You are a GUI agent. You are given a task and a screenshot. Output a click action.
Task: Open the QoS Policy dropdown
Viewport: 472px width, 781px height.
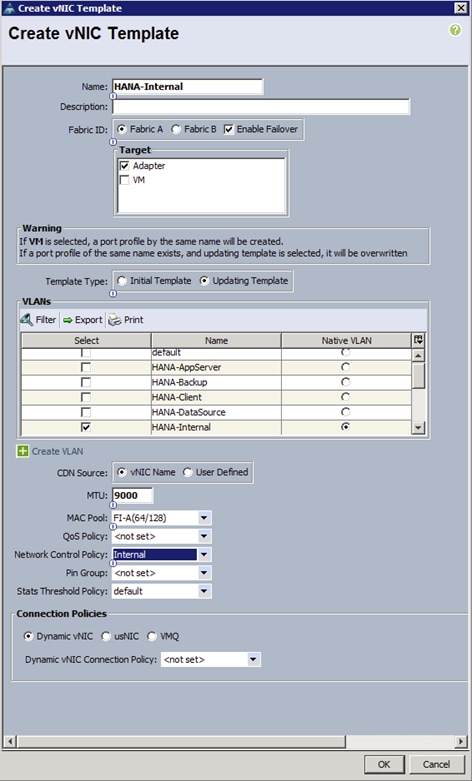(204, 536)
